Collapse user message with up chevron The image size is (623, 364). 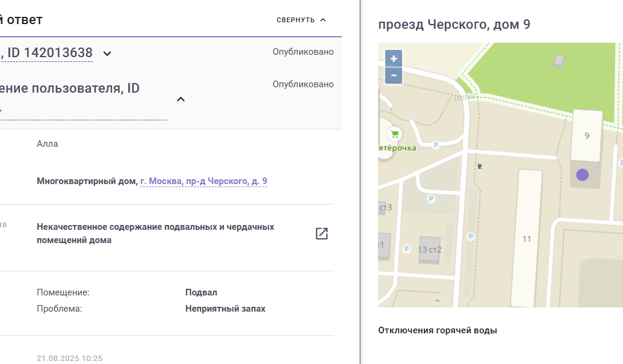181,99
